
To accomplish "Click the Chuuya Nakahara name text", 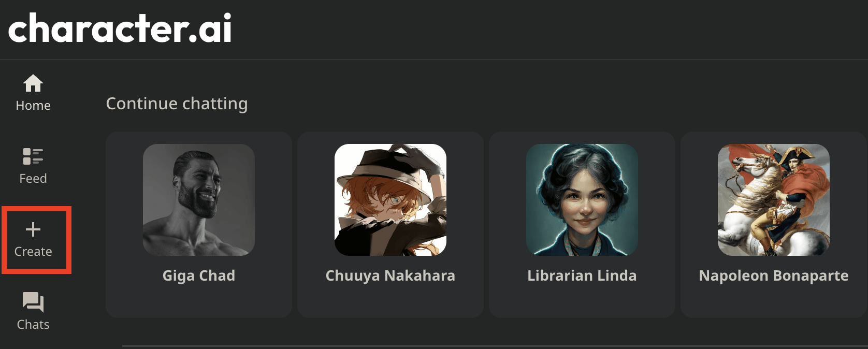I will pyautogui.click(x=390, y=275).
